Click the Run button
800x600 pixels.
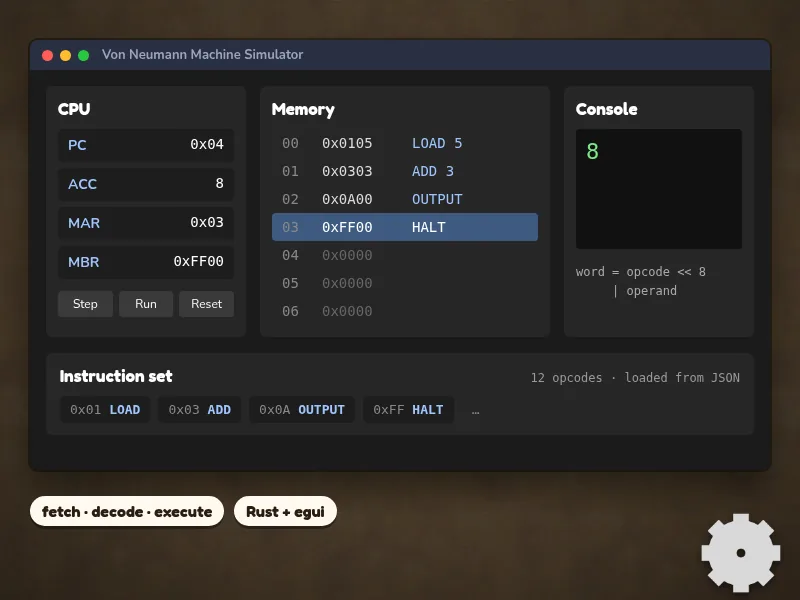point(146,304)
